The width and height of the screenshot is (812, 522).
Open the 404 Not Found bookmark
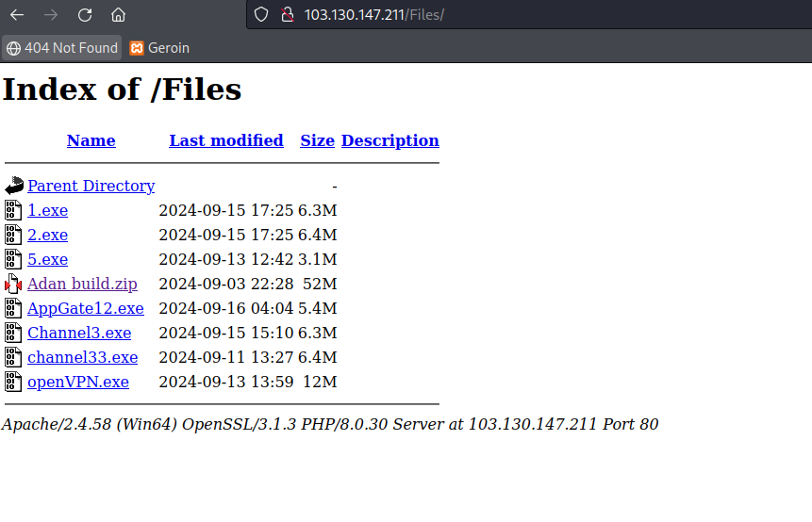click(62, 48)
